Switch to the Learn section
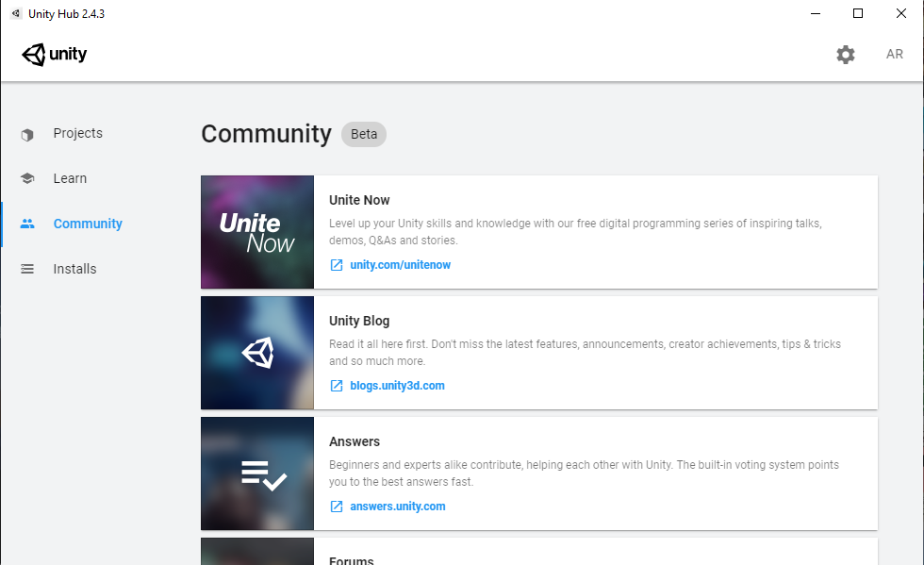 point(70,178)
